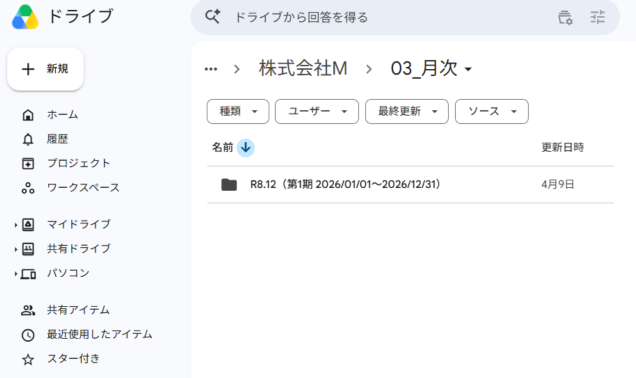Expand the パソコン tree arrow
This screenshot has height=378, width=636.
click(x=15, y=274)
